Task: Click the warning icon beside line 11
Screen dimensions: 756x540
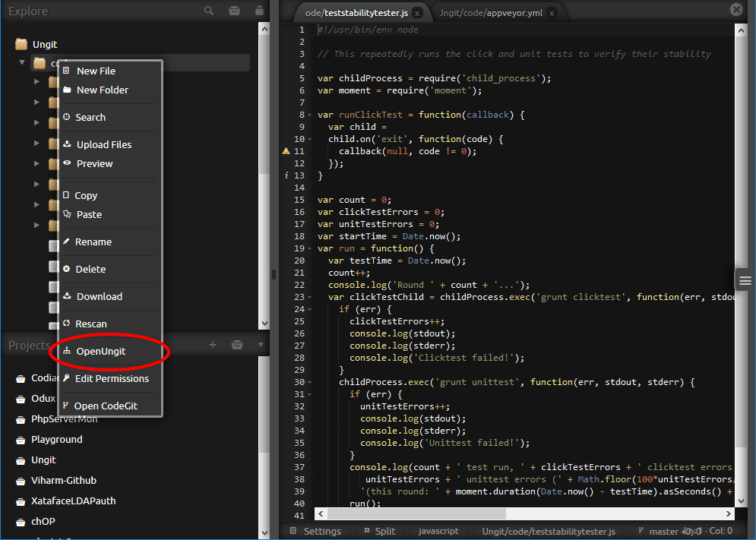Action: (284, 151)
